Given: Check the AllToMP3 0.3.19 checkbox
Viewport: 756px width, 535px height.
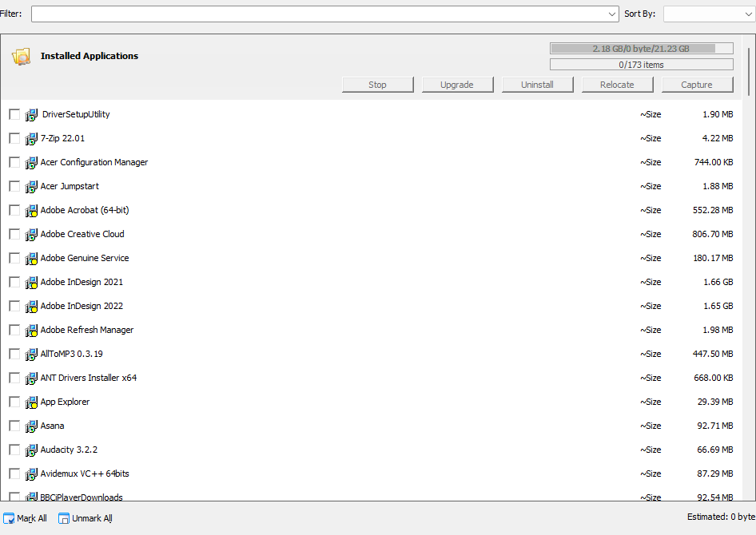Looking at the screenshot, I should pyautogui.click(x=14, y=353).
